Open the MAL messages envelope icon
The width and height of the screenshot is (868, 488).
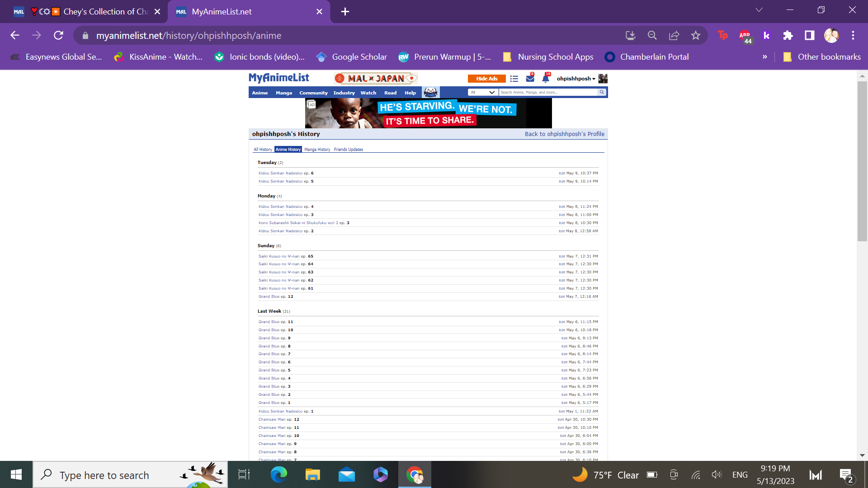point(530,79)
